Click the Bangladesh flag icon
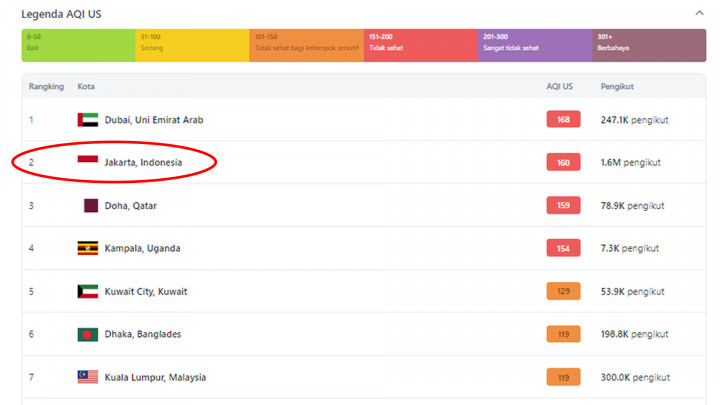This screenshot has height=405, width=720. (x=88, y=334)
